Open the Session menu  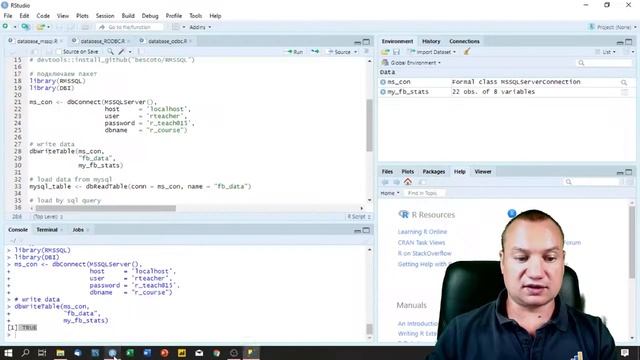coord(105,16)
